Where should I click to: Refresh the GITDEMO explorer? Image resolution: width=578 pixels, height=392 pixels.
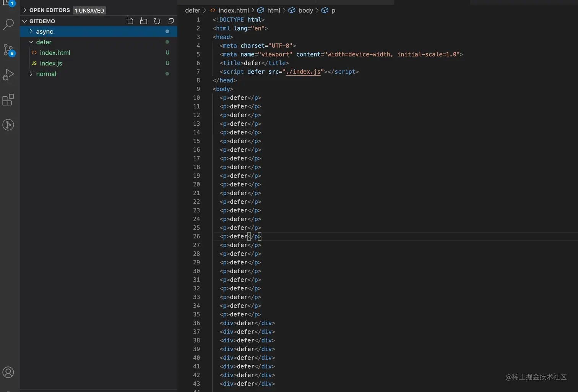(157, 21)
